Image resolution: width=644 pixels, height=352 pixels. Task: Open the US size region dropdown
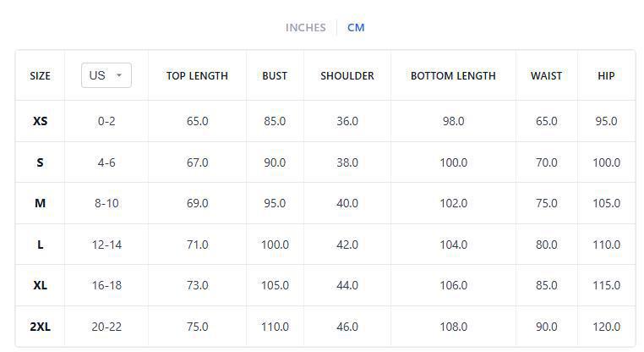[x=106, y=75]
